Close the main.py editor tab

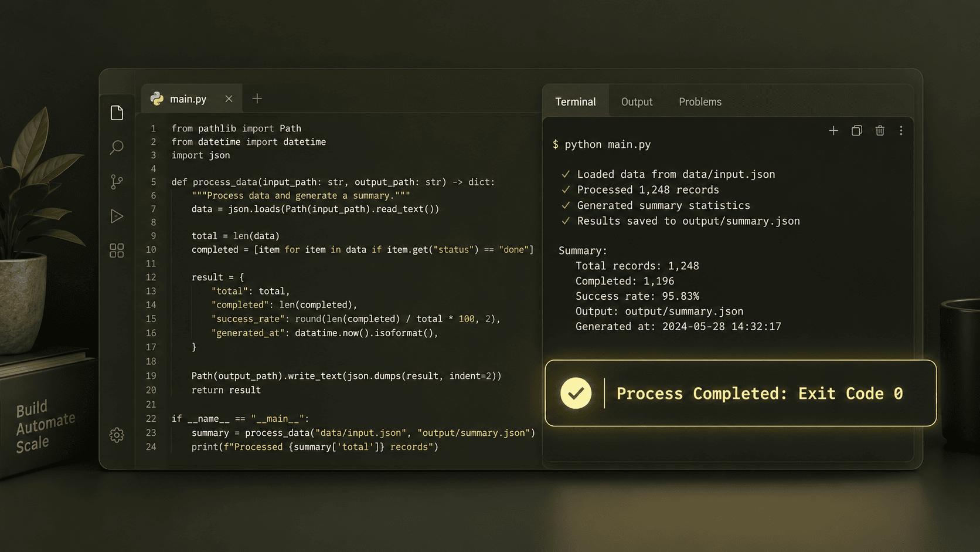point(229,99)
